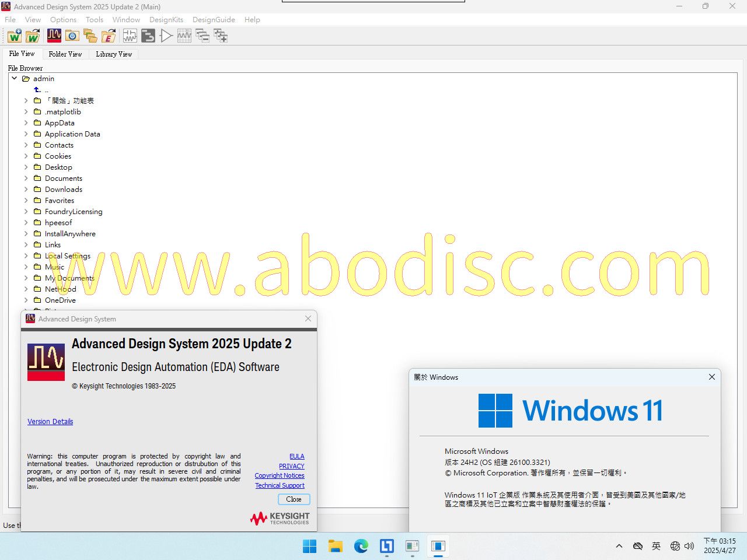Click the 英 input language indicator
Screen dimensions: 747x560
click(x=657, y=546)
